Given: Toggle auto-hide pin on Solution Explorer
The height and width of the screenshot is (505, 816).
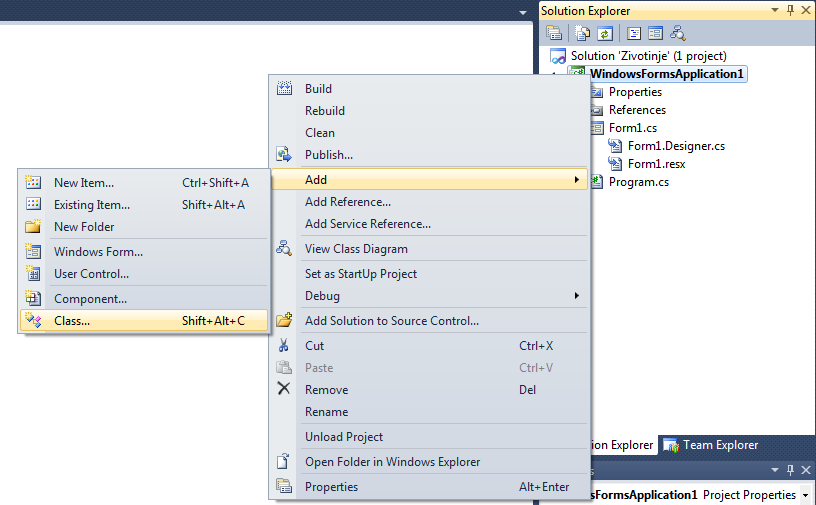Looking at the screenshot, I should tap(790, 10).
